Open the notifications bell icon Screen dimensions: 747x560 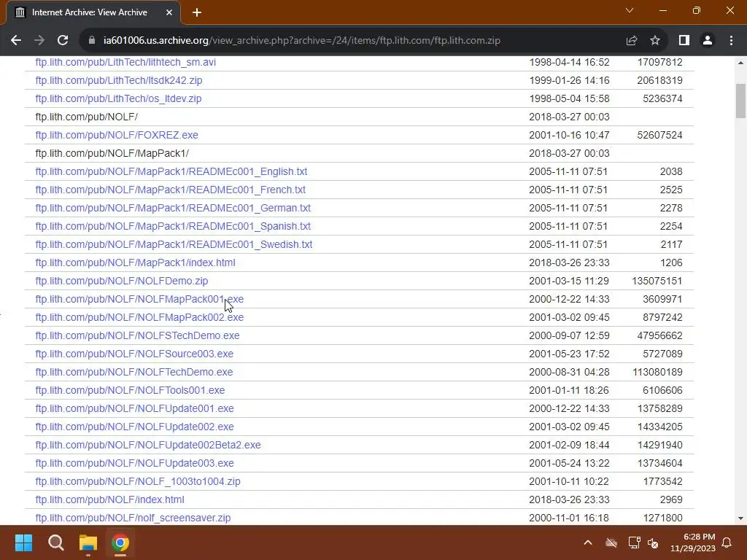[727, 542]
